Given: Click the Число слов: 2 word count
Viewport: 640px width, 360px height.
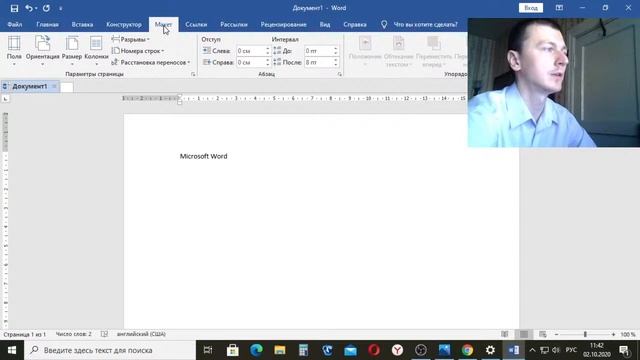Looking at the screenshot, I should pos(73,334).
